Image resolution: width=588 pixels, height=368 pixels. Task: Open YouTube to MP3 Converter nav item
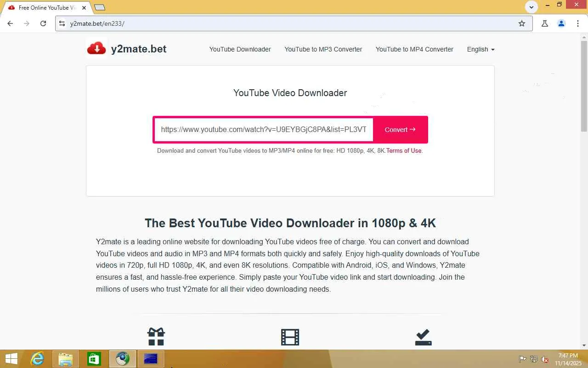pos(323,49)
